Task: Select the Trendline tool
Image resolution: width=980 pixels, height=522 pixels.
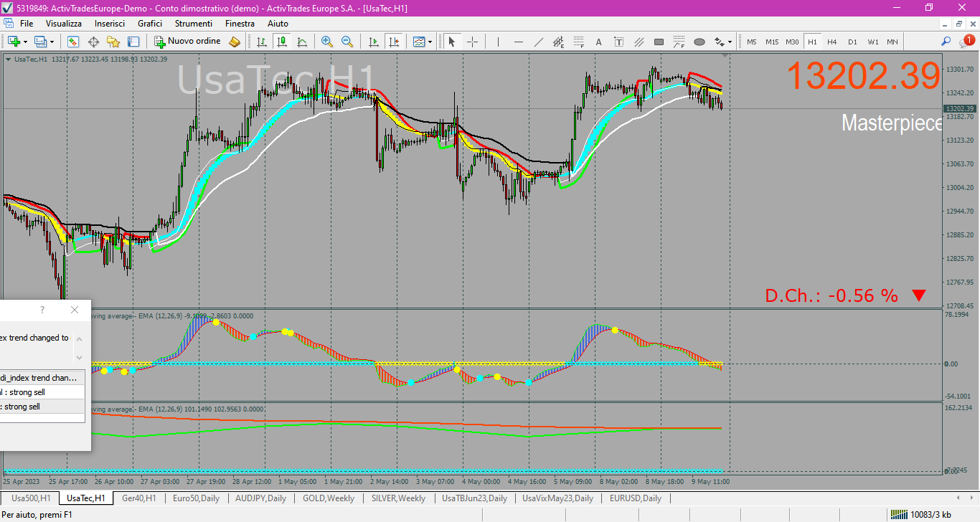Action: [x=538, y=42]
